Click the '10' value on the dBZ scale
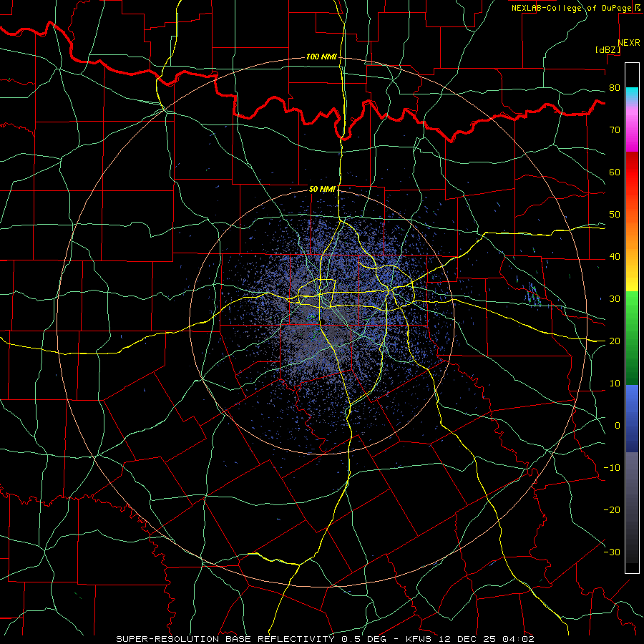The image size is (644, 644). click(x=615, y=384)
